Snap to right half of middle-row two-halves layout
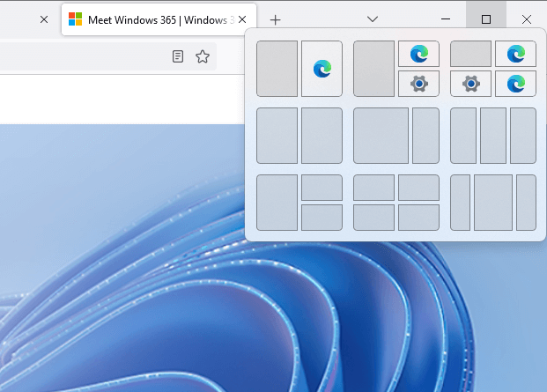This screenshot has width=547, height=392. (x=322, y=136)
